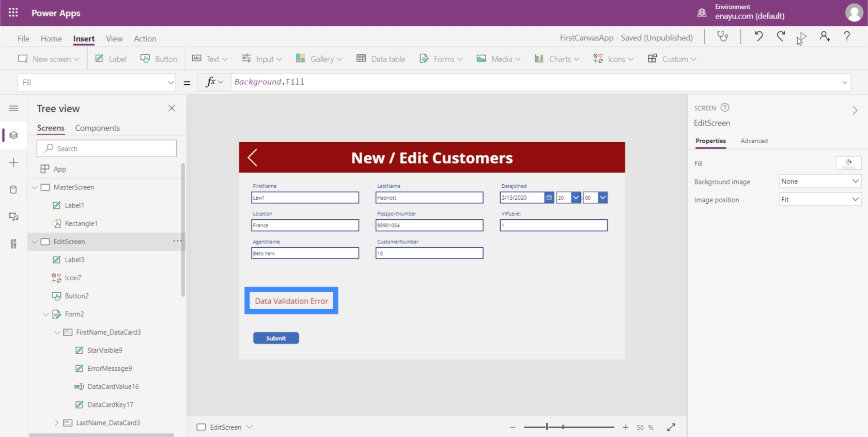Select the Tree view layers icon

(13, 135)
